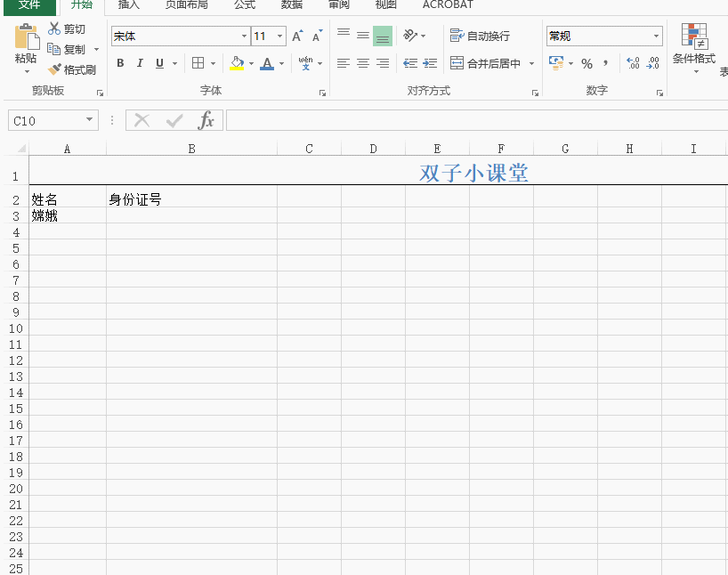Click the Conditional Formatting (条件格式) icon
Screen dimensions: 728x575
[693, 36]
